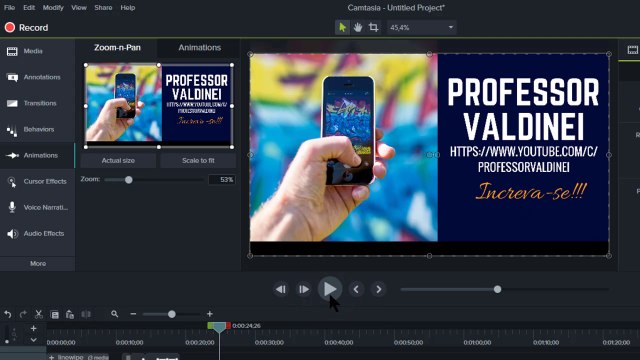Expand the More tools list

pos(38,264)
